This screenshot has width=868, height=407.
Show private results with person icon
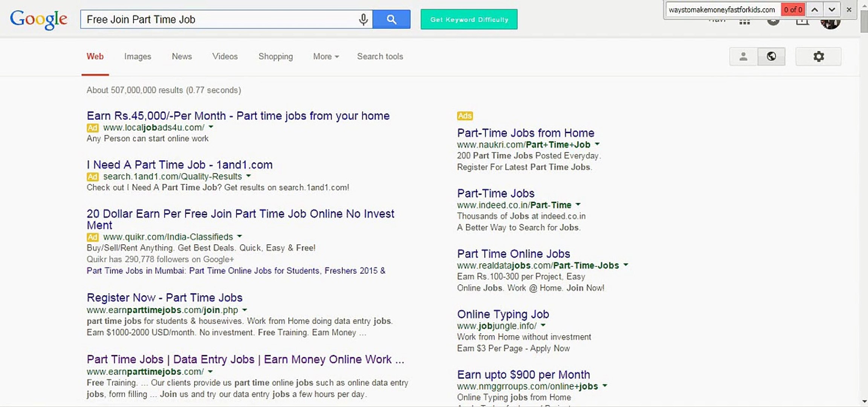(743, 57)
